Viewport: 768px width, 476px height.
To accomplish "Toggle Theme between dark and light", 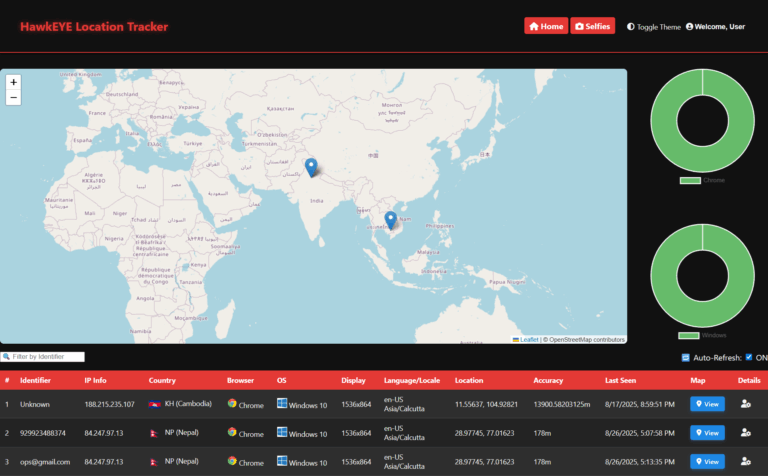I will pos(653,27).
